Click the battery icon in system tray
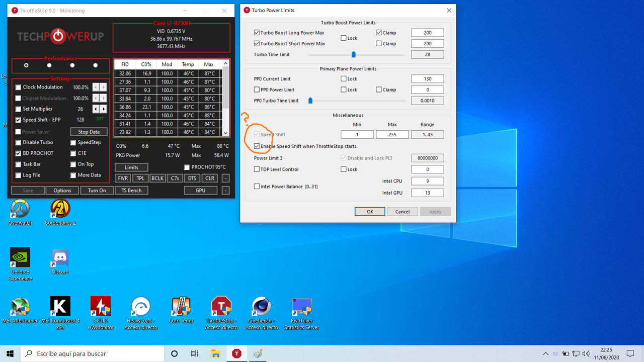 (x=566, y=353)
